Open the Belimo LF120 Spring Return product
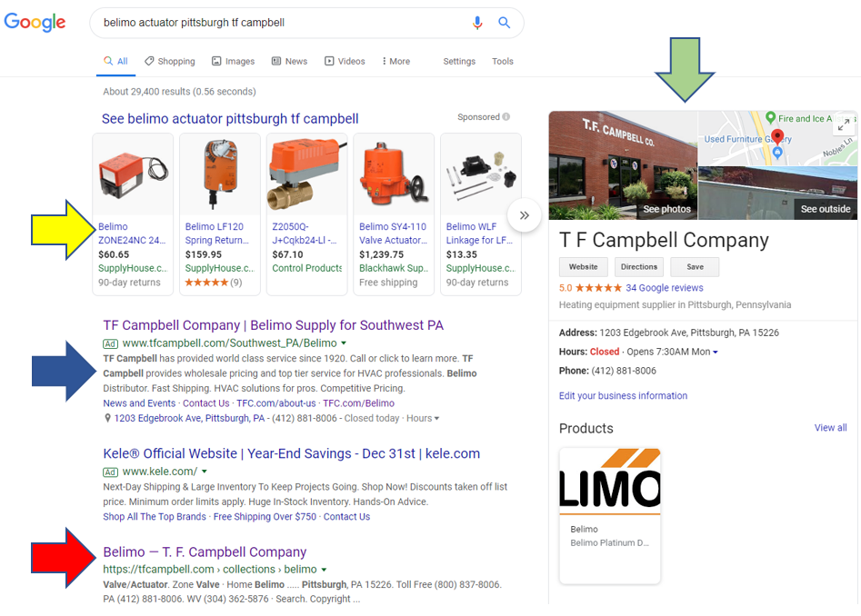 coord(220,214)
